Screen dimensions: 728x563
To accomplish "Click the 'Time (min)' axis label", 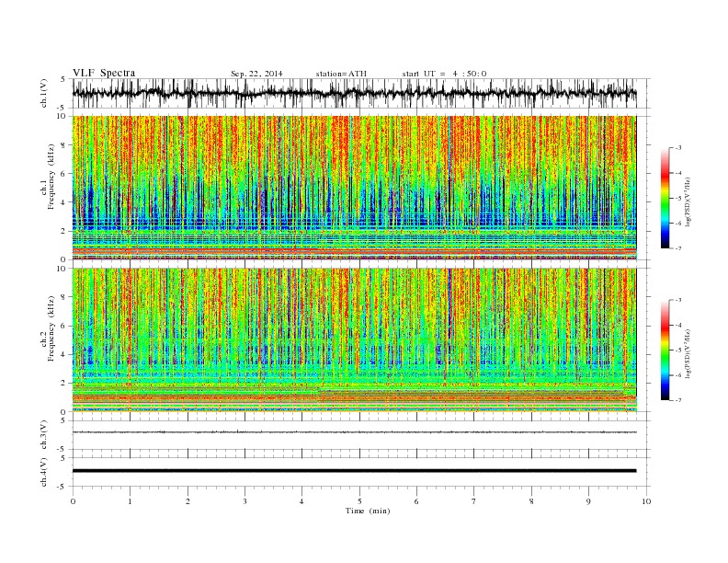I will click(x=368, y=511).
